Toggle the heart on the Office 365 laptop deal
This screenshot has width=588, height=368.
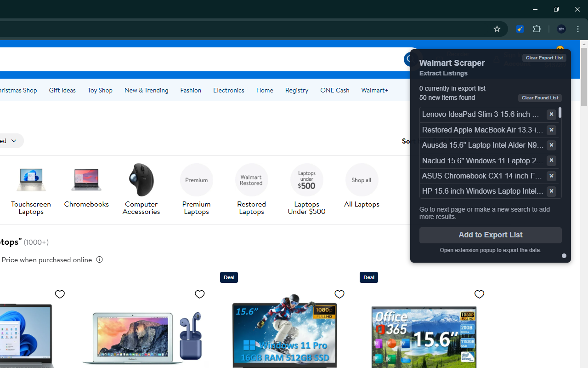click(479, 294)
